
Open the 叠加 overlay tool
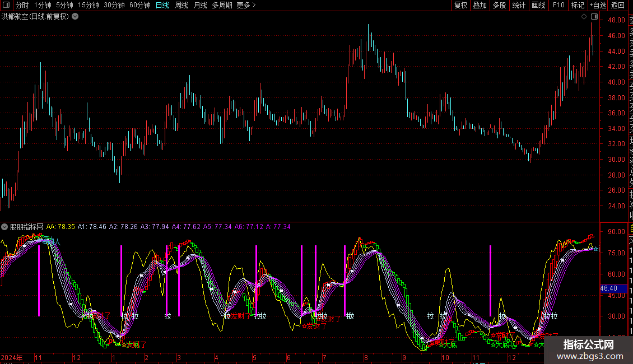pyautogui.click(x=480, y=5)
